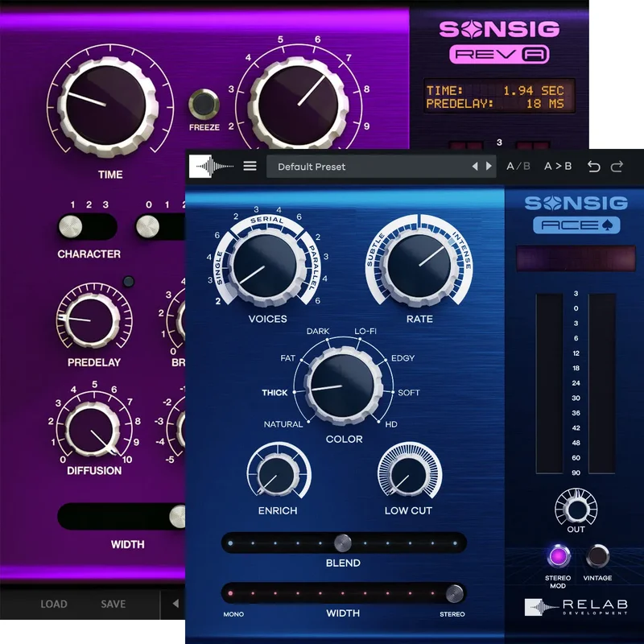
Task: Select the SOFT color mode
Action: [409, 393]
